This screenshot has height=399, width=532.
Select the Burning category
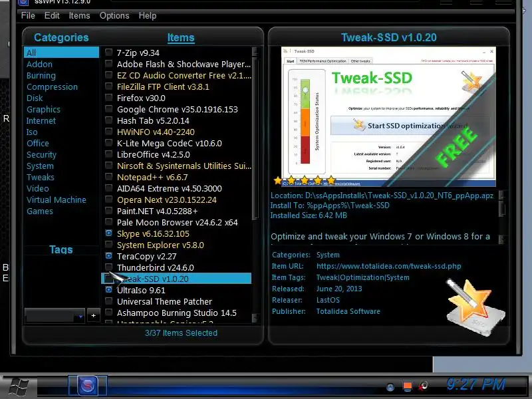[x=41, y=75]
